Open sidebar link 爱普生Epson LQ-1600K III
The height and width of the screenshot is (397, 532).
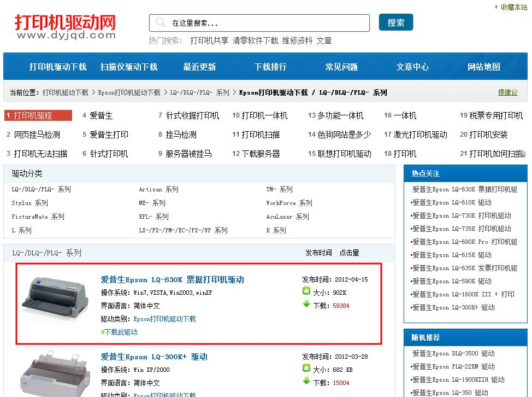(463, 294)
